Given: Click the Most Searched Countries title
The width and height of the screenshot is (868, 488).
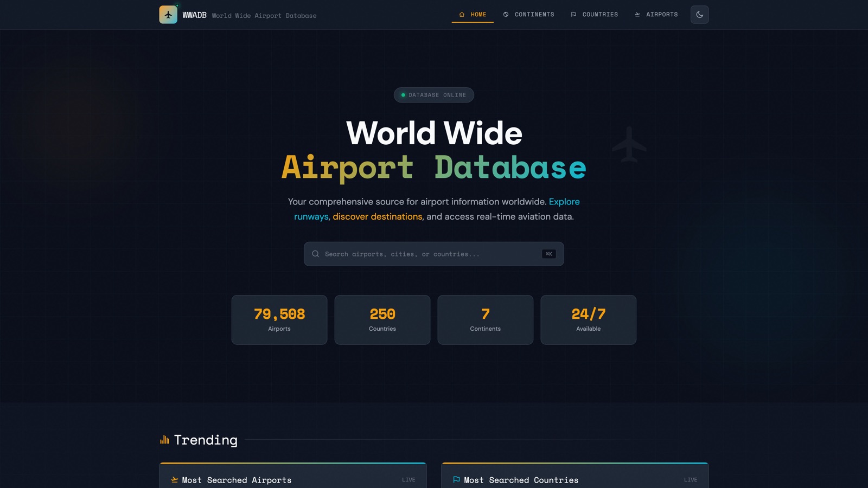Looking at the screenshot, I should (521, 480).
